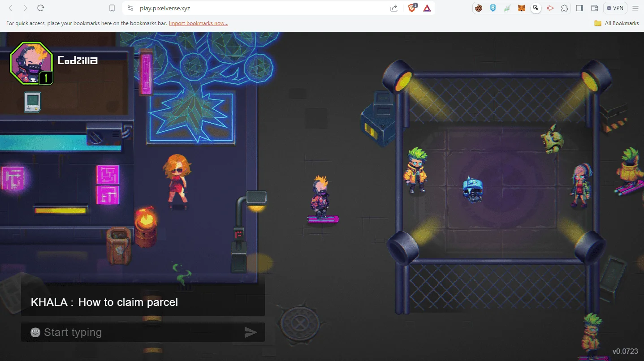
Task: Send the chat message with arrow icon
Action: tap(251, 332)
